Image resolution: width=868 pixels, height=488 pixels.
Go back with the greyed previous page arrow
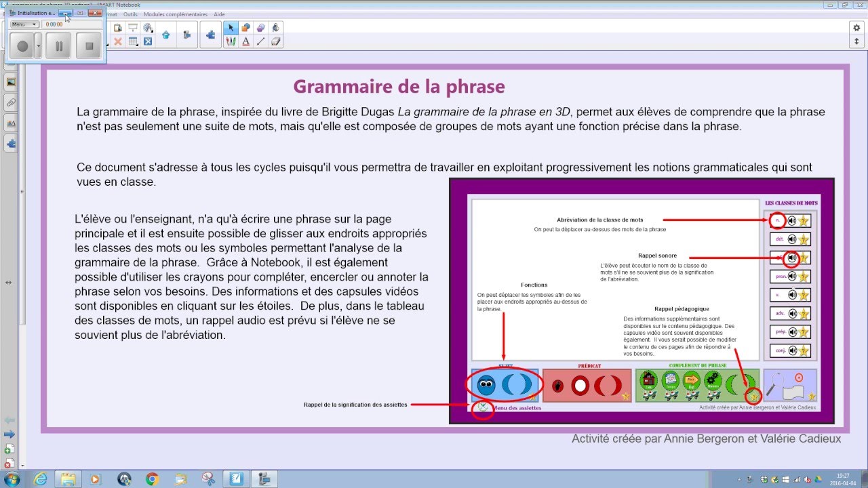coord(9,421)
